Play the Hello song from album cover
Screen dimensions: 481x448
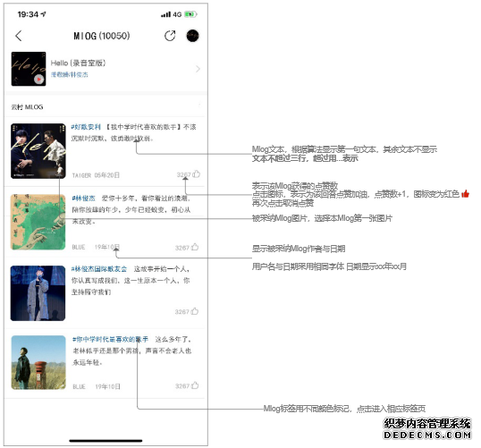click(x=38, y=80)
